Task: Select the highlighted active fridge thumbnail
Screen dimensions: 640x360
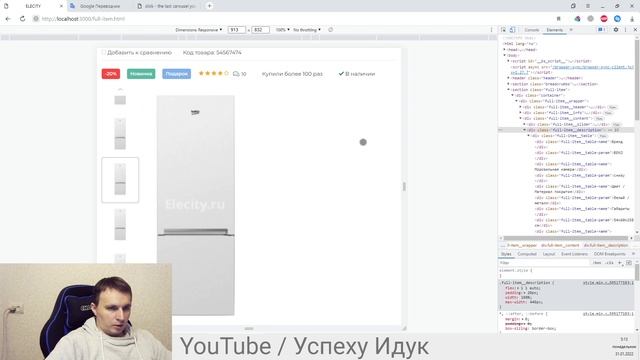Action: [120, 180]
